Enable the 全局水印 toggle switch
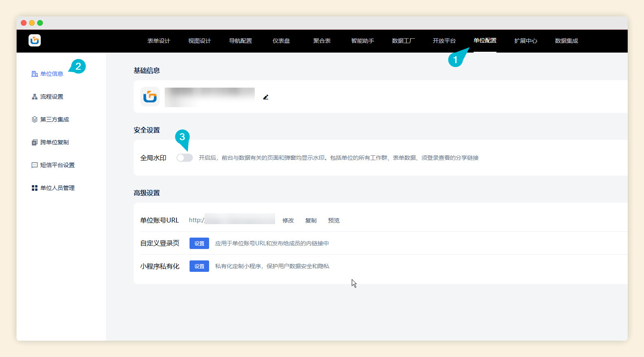Image resolution: width=644 pixels, height=357 pixels. tap(184, 158)
